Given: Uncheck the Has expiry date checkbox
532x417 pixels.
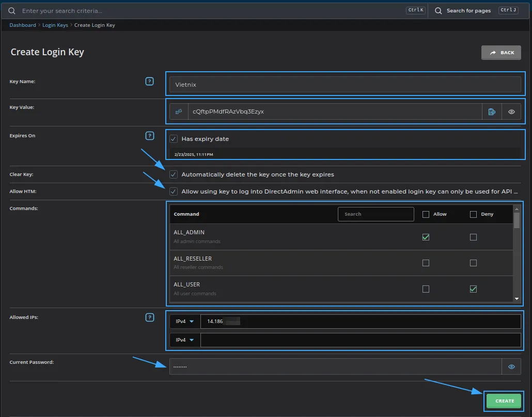Looking at the screenshot, I should pyautogui.click(x=174, y=139).
